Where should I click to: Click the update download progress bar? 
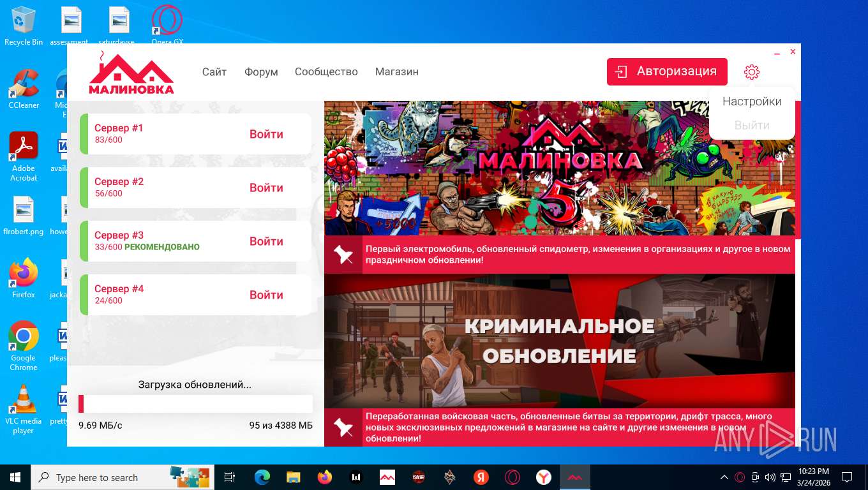pyautogui.click(x=195, y=404)
